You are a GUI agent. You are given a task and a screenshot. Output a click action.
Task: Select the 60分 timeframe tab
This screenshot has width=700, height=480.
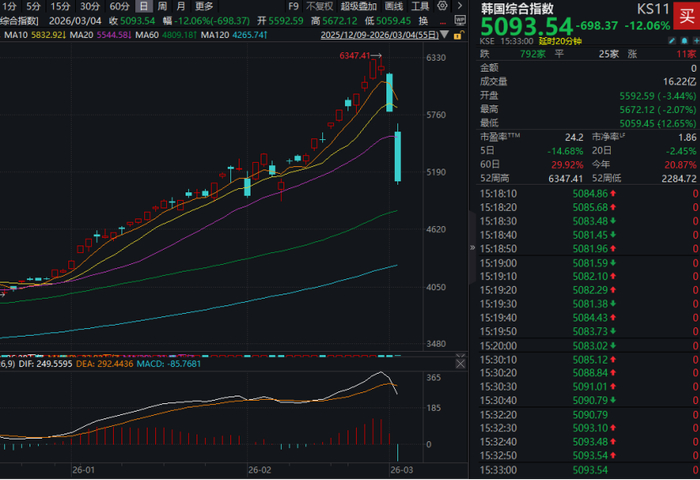tap(119, 6)
